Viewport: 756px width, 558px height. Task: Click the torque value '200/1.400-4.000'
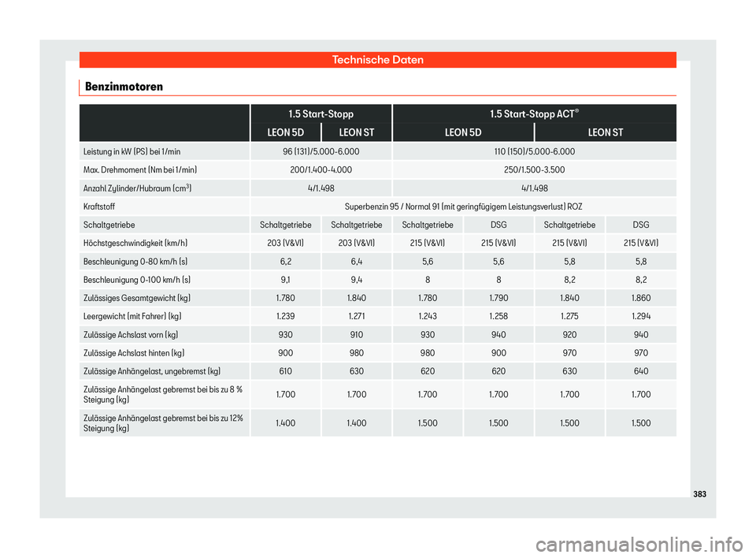[321, 170]
